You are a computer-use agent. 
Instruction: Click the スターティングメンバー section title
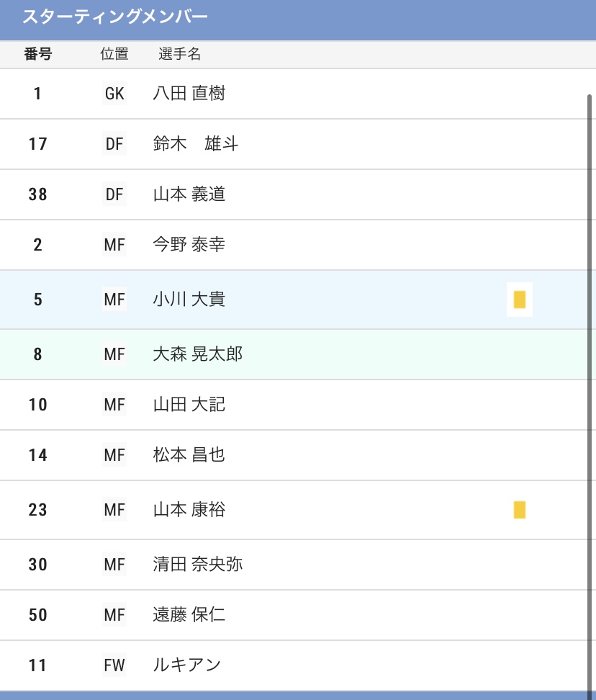click(115, 17)
